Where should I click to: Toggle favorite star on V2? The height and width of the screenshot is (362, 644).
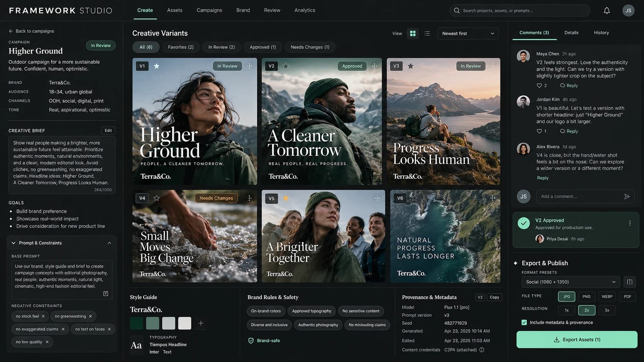pyautogui.click(x=286, y=66)
